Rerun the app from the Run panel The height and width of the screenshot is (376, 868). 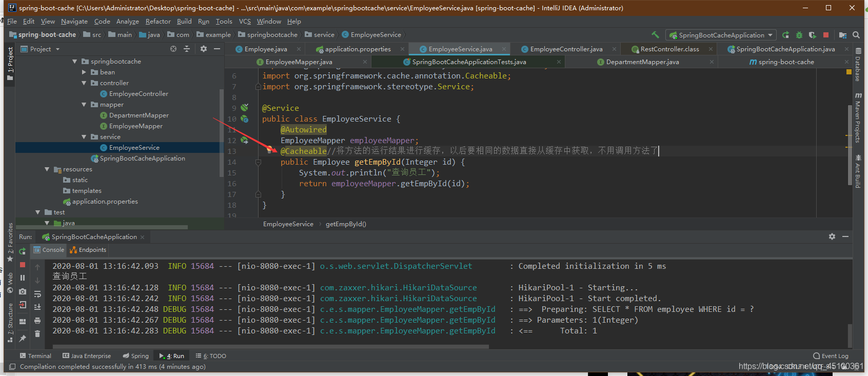point(23,251)
